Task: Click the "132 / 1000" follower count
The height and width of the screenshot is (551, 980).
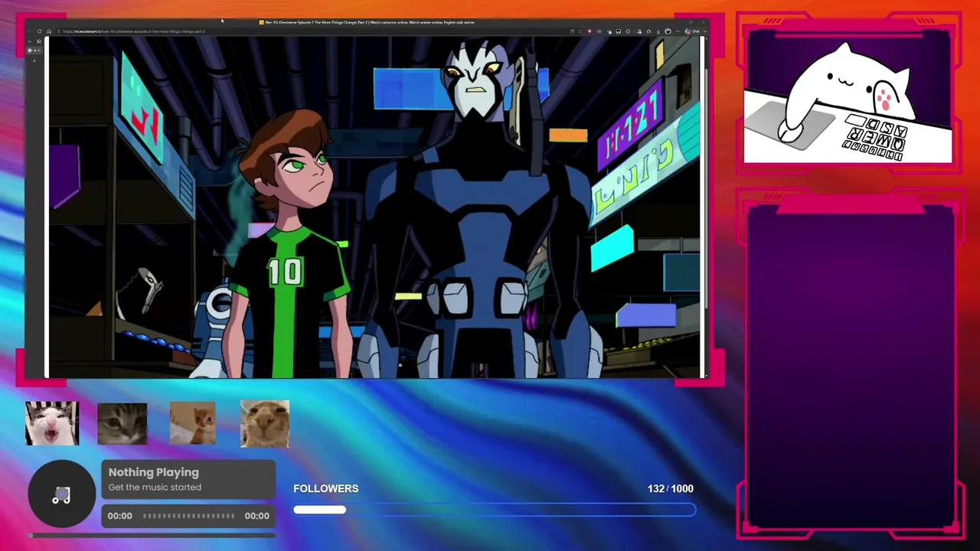Action: pos(671,488)
